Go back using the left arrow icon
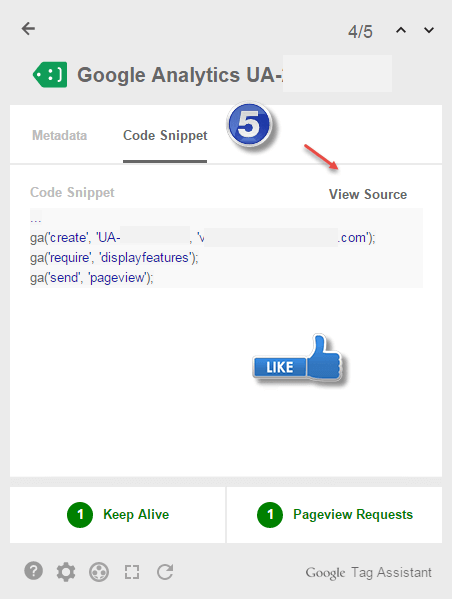 (28, 29)
